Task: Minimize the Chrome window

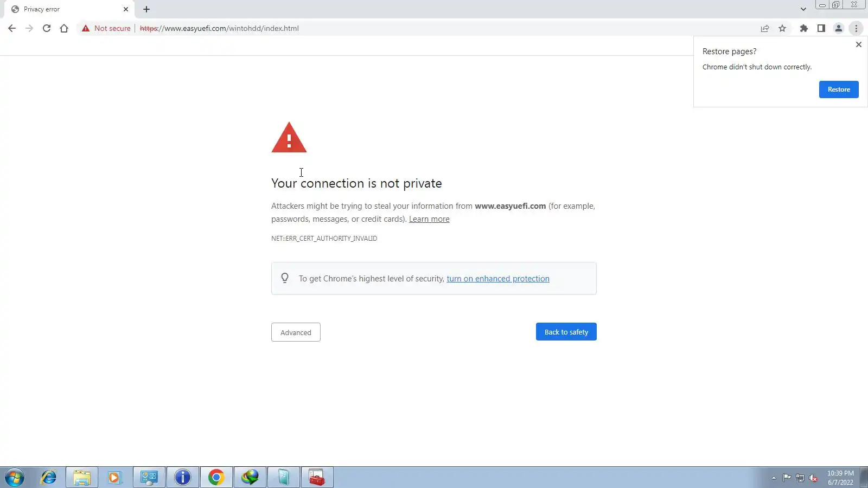Action: click(822, 4)
